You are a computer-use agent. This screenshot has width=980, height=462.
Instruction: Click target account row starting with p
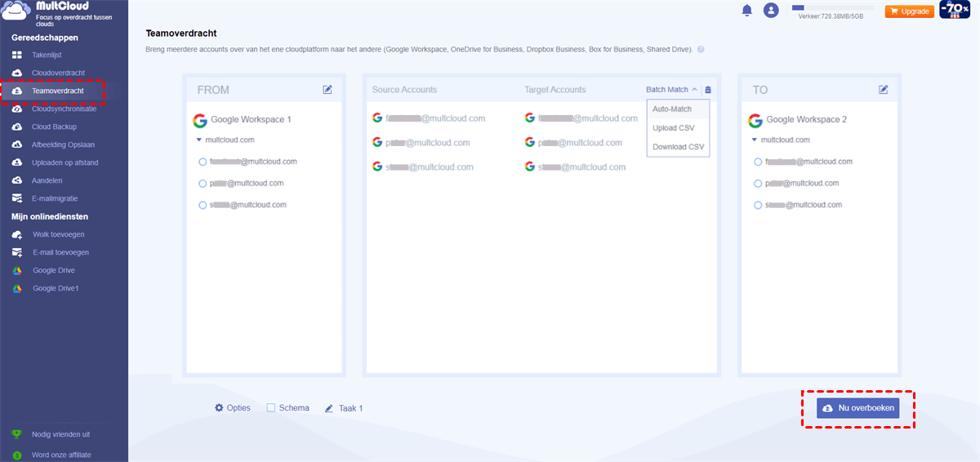pos(574,142)
